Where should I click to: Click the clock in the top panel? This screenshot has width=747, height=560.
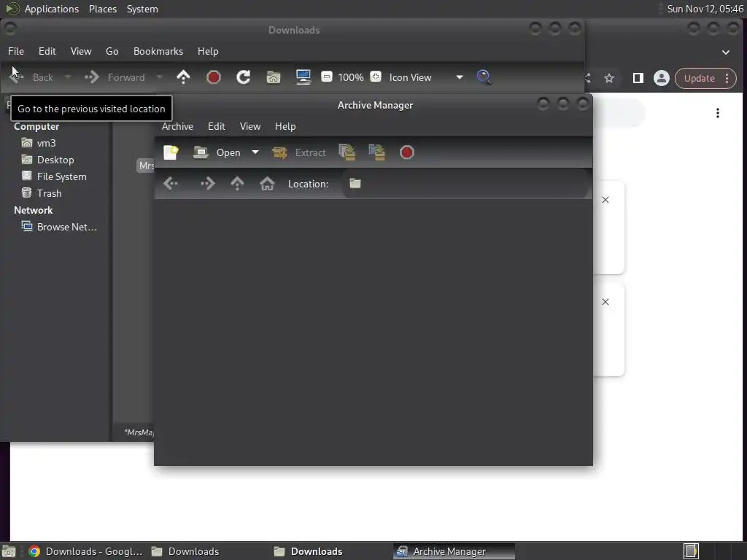point(705,9)
